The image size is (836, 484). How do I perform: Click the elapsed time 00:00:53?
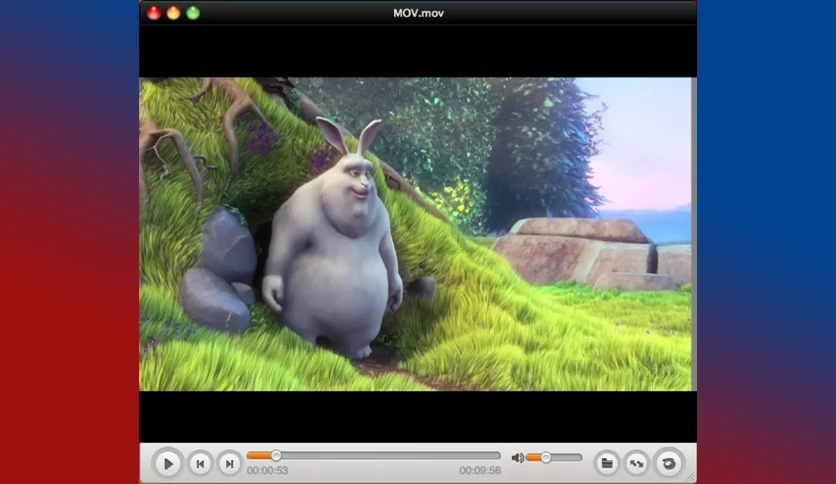pos(267,470)
